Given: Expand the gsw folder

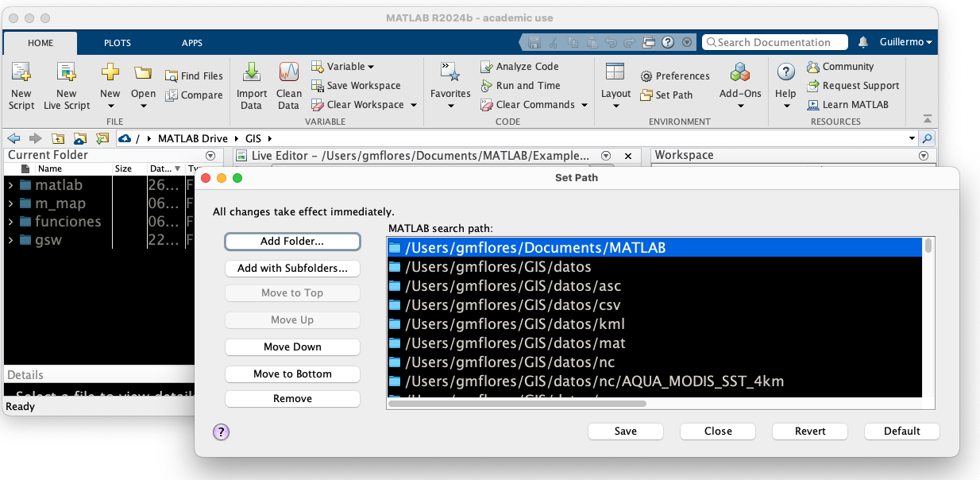Looking at the screenshot, I should tap(10, 240).
